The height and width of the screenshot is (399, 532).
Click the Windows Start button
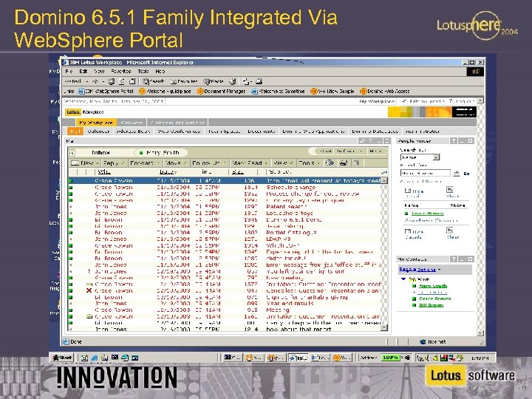pos(62,358)
